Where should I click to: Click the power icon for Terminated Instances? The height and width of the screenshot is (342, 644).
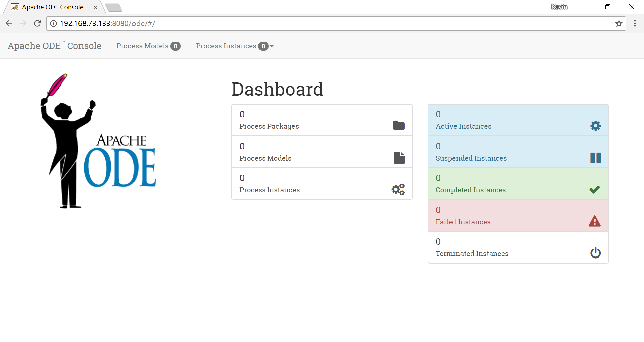click(x=595, y=253)
